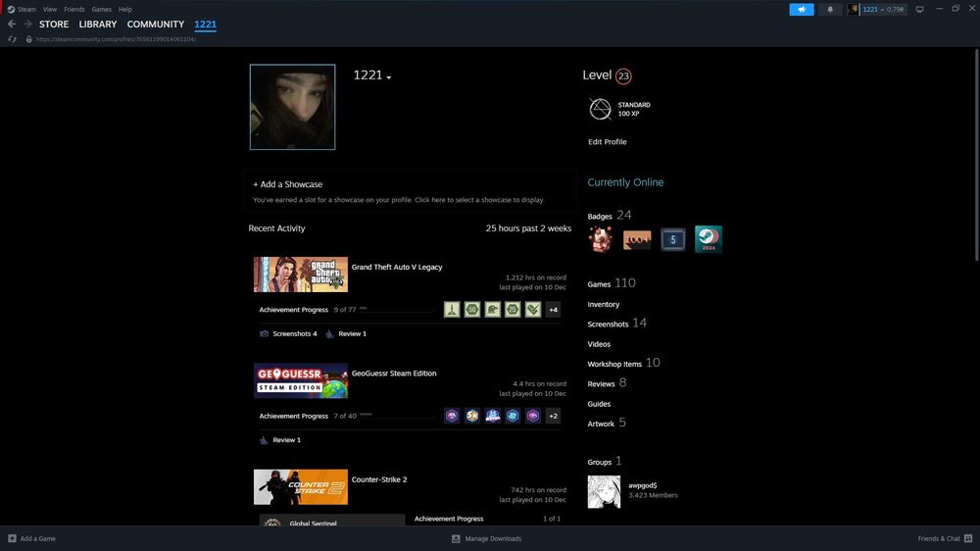Click the second GTA V achievement icon
Image resolution: width=980 pixels, height=551 pixels.
pos(472,309)
